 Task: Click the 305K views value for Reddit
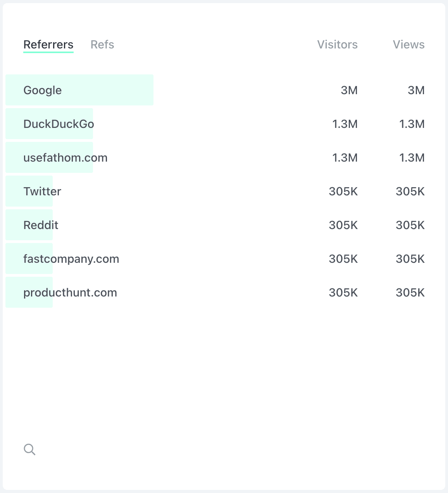tap(410, 225)
